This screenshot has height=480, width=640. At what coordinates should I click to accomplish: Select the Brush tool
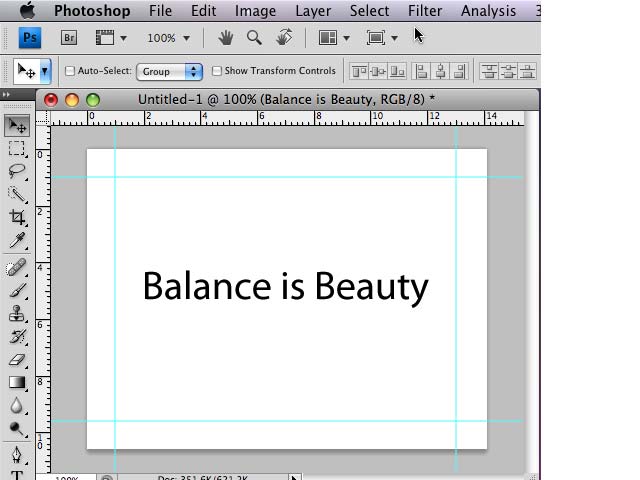tap(17, 290)
